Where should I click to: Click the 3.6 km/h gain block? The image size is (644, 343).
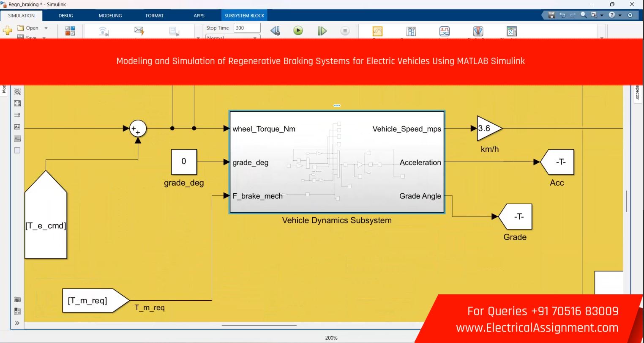click(x=489, y=128)
